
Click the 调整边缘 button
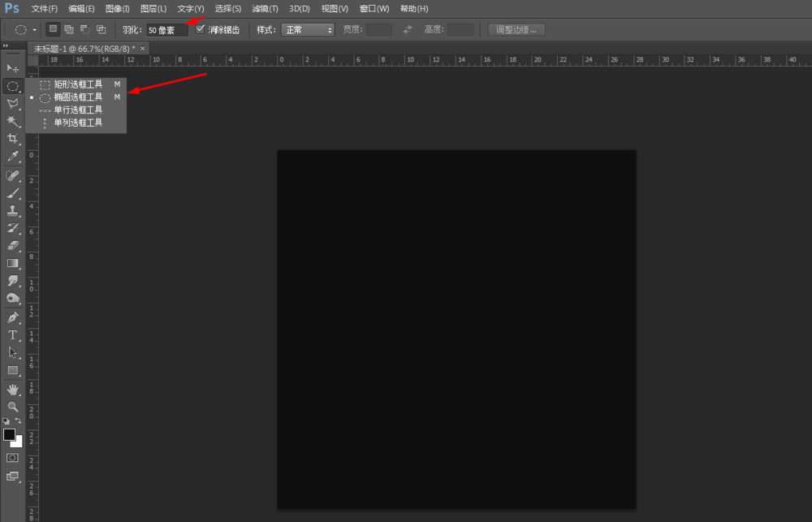point(516,28)
